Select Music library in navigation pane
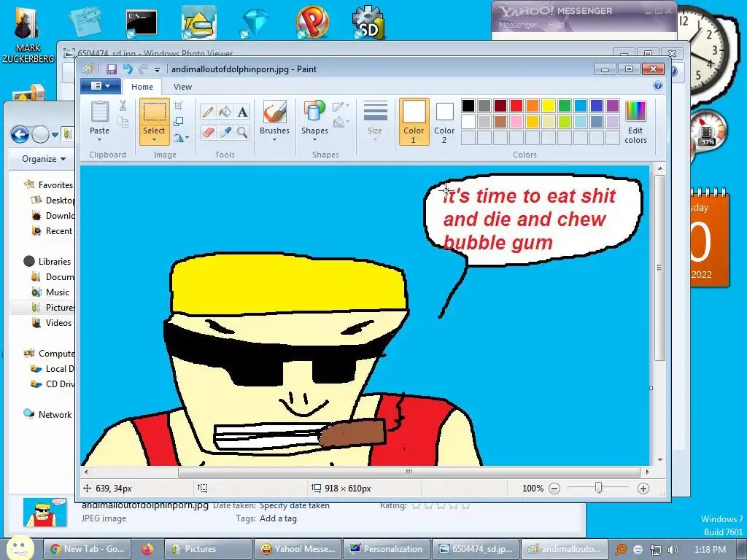This screenshot has width=747, height=560. 52,292
